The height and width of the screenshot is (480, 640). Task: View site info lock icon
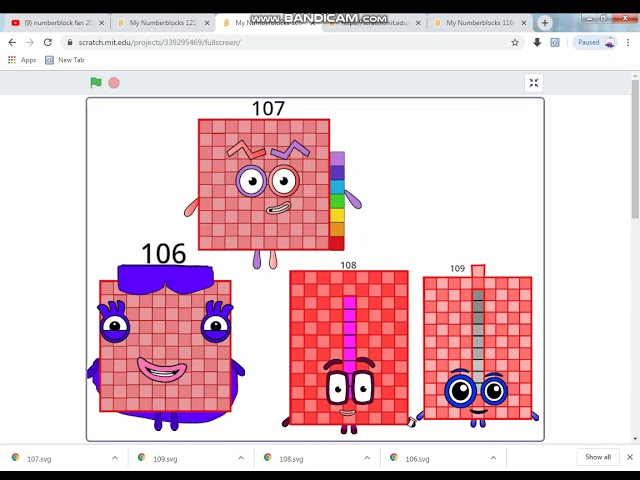click(x=69, y=42)
